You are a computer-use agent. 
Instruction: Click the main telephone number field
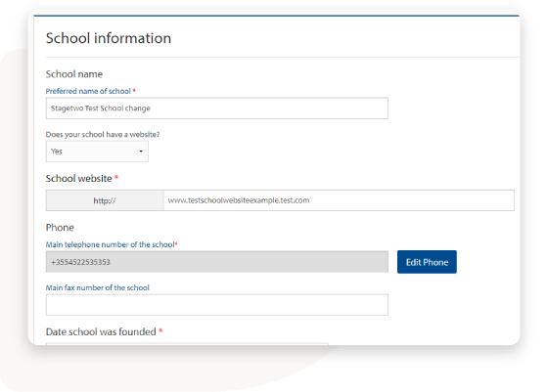216,262
